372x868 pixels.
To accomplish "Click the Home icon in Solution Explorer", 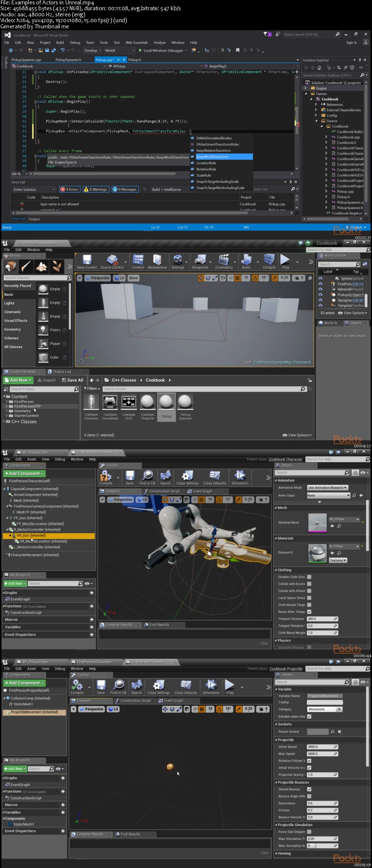I will click(319, 68).
